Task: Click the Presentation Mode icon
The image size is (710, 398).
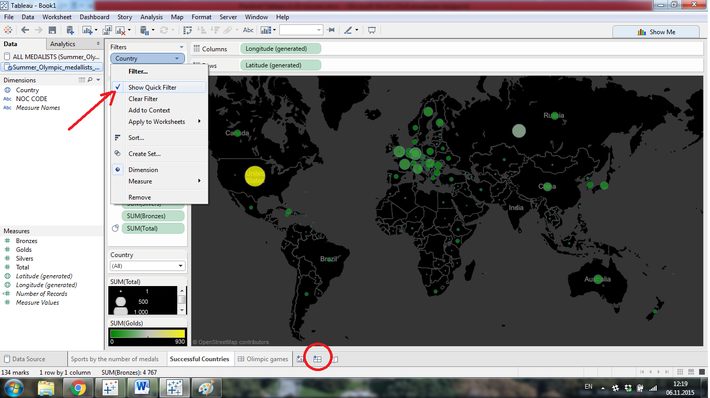Action: (372, 30)
